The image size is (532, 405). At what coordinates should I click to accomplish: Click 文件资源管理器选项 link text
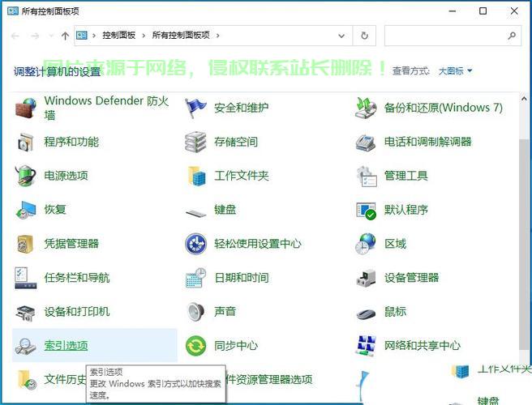coord(269,379)
